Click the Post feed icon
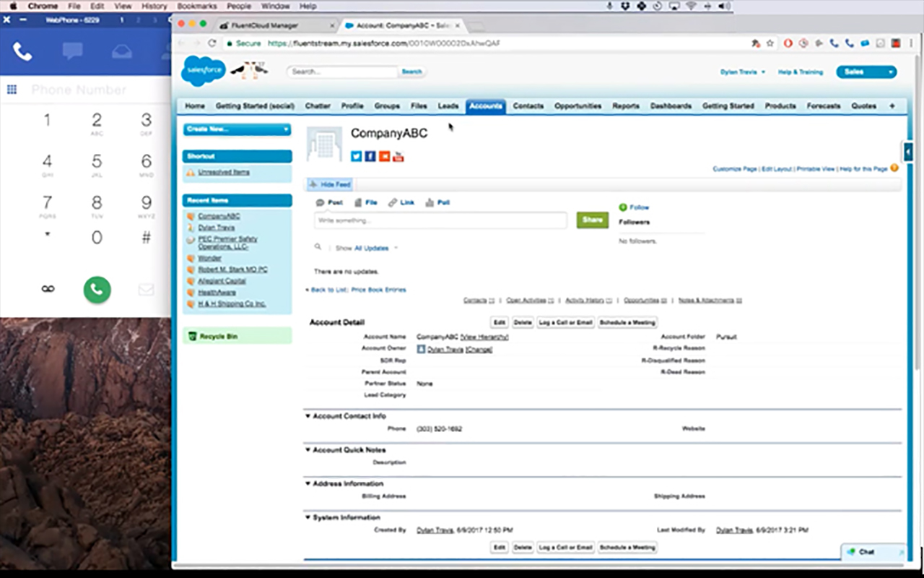This screenshot has height=578, width=924. [x=320, y=203]
